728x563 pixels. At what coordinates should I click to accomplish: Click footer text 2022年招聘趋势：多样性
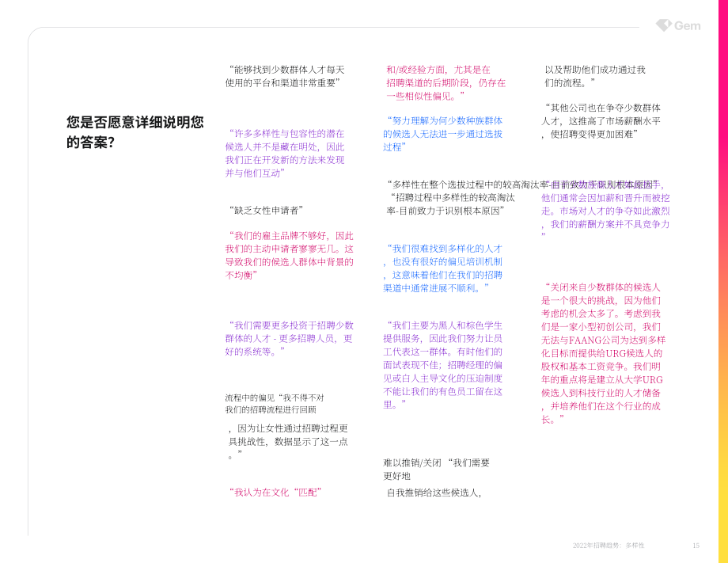click(609, 546)
